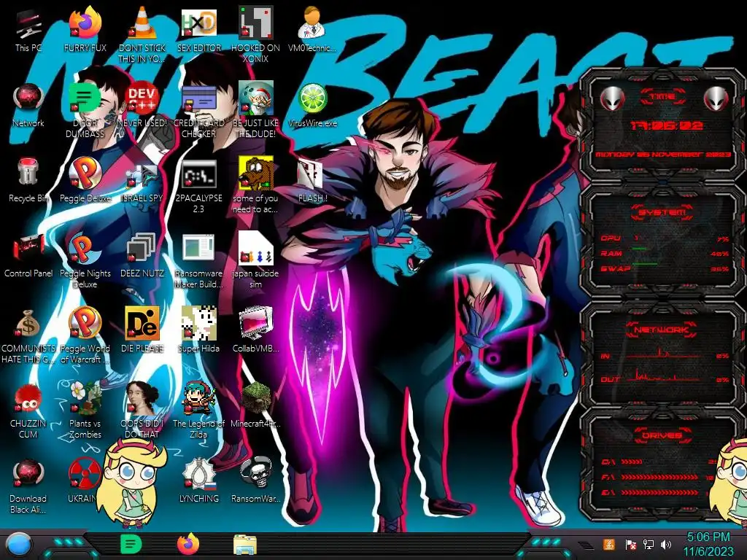
Task: Open the Ransomware Maker Builder icon
Action: click(x=198, y=248)
